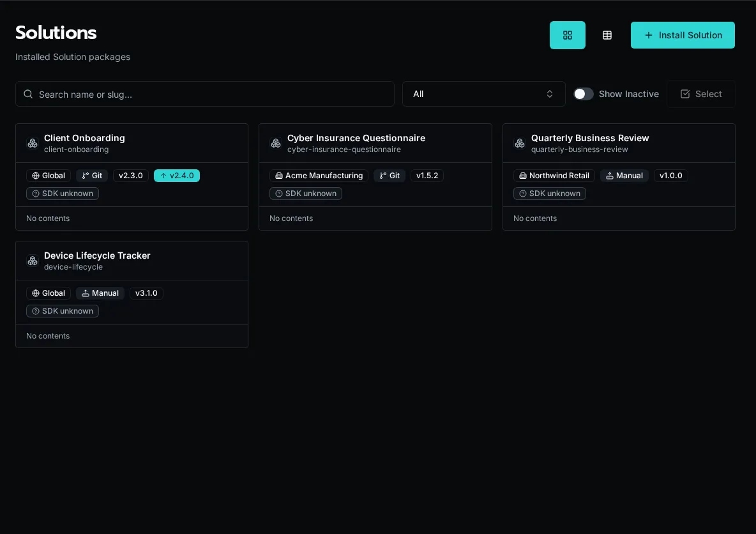The image size is (756, 534).
Task: Click the Installed Solution packages subtitle
Action: click(x=73, y=57)
